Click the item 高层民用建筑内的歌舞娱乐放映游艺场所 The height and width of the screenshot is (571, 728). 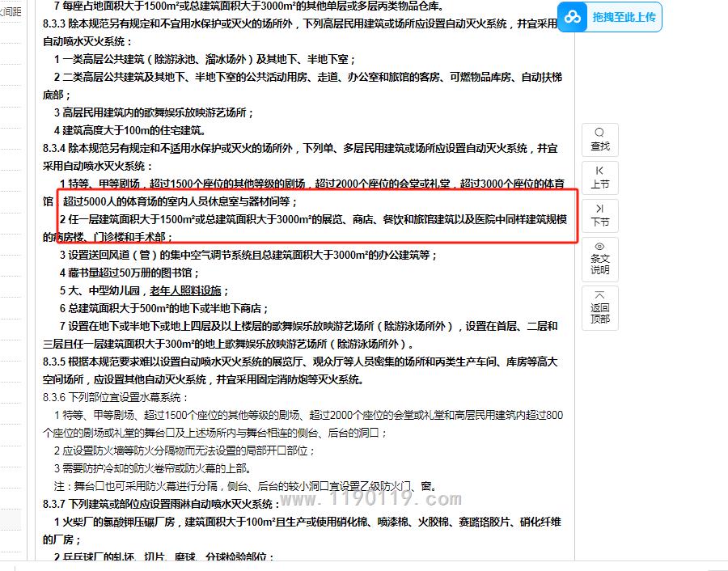[x=154, y=112]
